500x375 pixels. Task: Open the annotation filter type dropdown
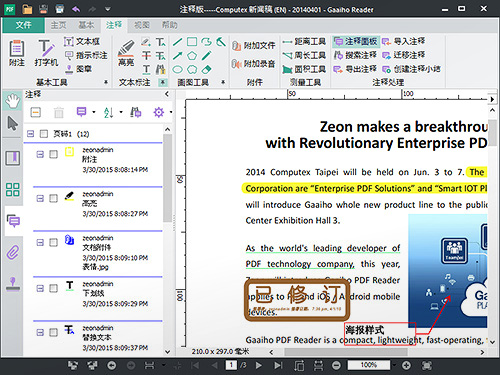tap(94, 112)
